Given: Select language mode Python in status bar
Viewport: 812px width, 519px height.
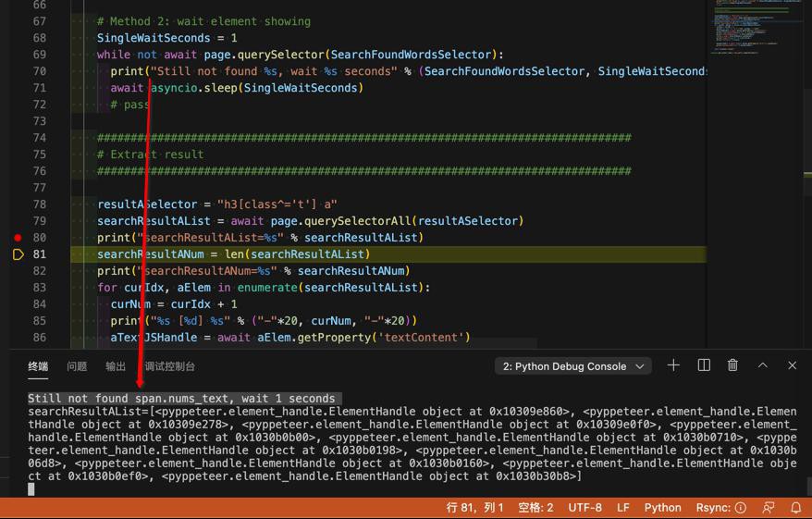Looking at the screenshot, I should coord(662,508).
